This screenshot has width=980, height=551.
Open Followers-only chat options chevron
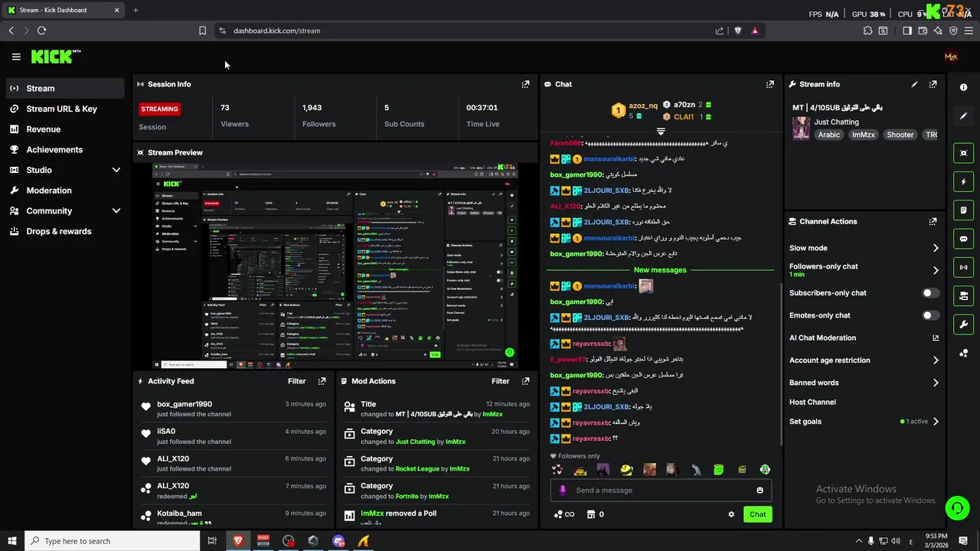coord(935,270)
